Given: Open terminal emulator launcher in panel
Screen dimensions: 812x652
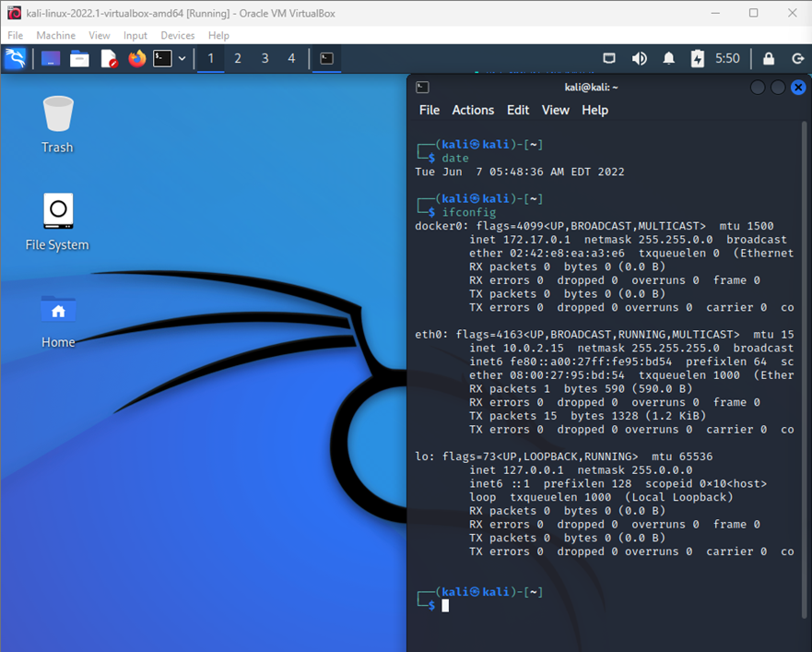Looking at the screenshot, I should click(x=162, y=59).
